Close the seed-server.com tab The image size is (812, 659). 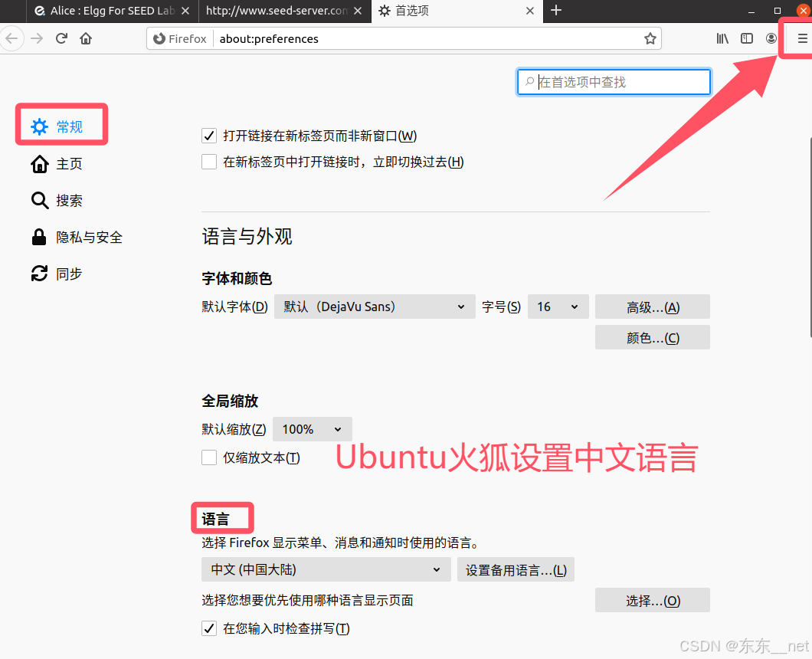click(x=357, y=11)
